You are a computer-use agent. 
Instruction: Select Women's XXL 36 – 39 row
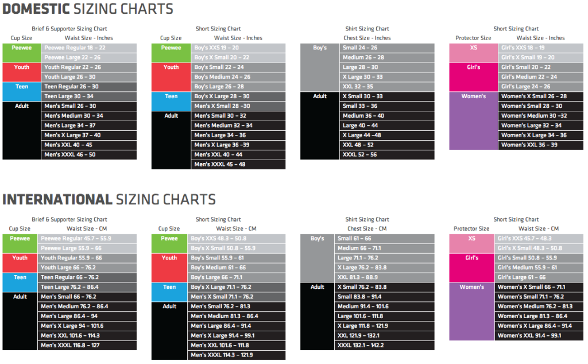tap(541, 145)
